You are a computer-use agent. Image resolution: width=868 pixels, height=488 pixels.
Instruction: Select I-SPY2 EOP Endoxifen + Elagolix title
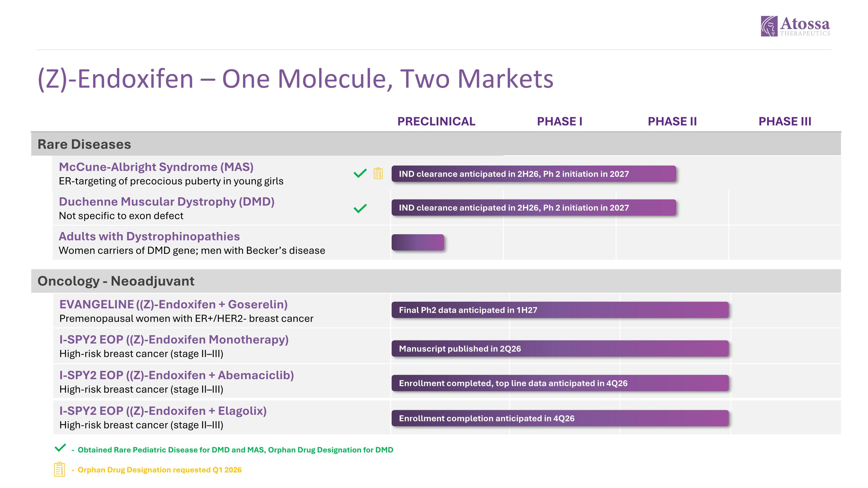[163, 410]
